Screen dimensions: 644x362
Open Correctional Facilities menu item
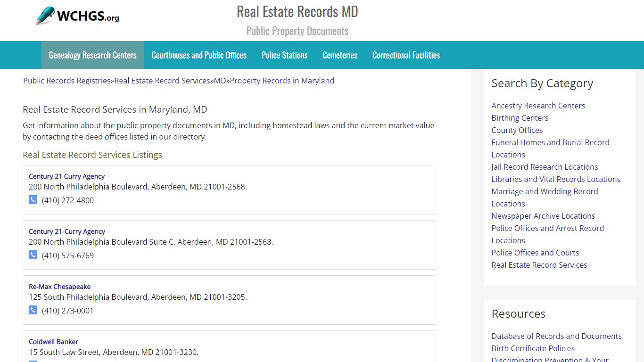coord(406,55)
